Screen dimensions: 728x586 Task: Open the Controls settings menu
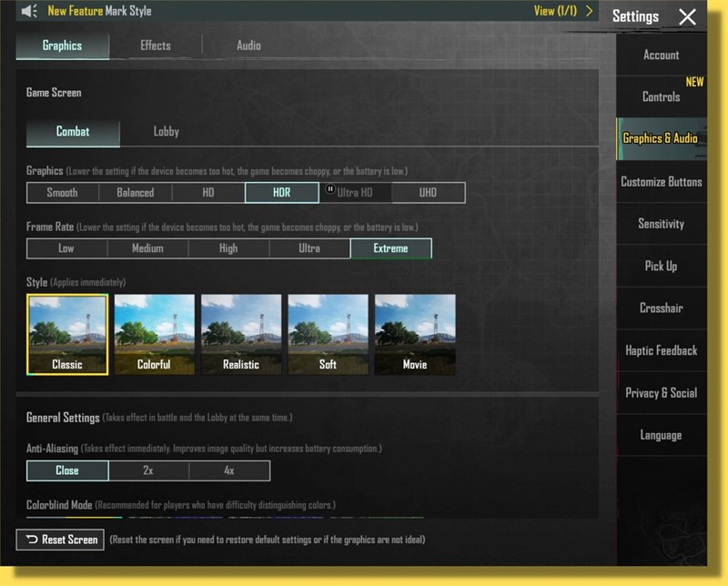tap(661, 96)
